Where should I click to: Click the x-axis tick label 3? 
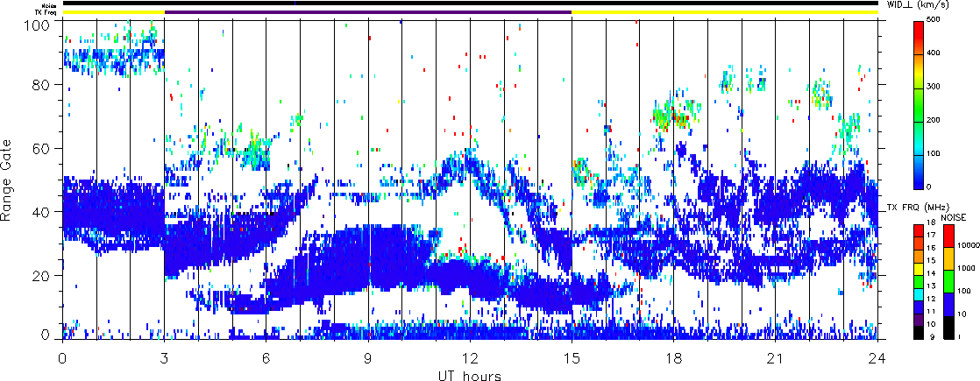point(165,358)
